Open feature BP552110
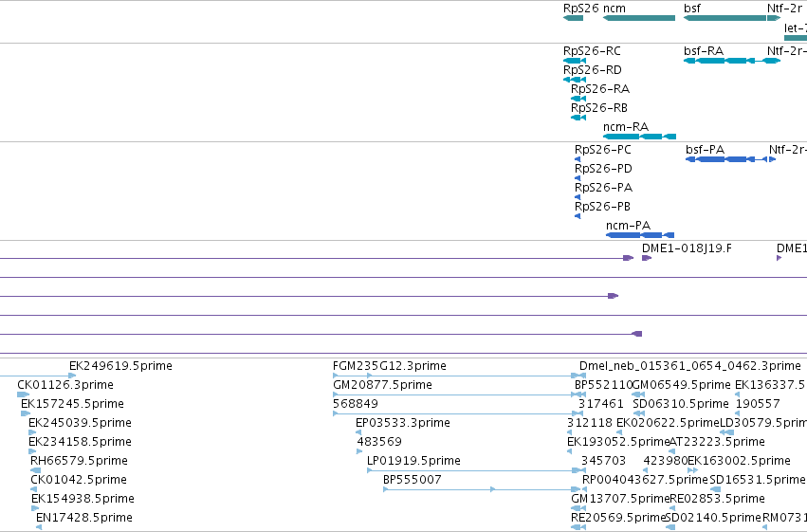The height and width of the screenshot is (532, 807). tap(603, 385)
